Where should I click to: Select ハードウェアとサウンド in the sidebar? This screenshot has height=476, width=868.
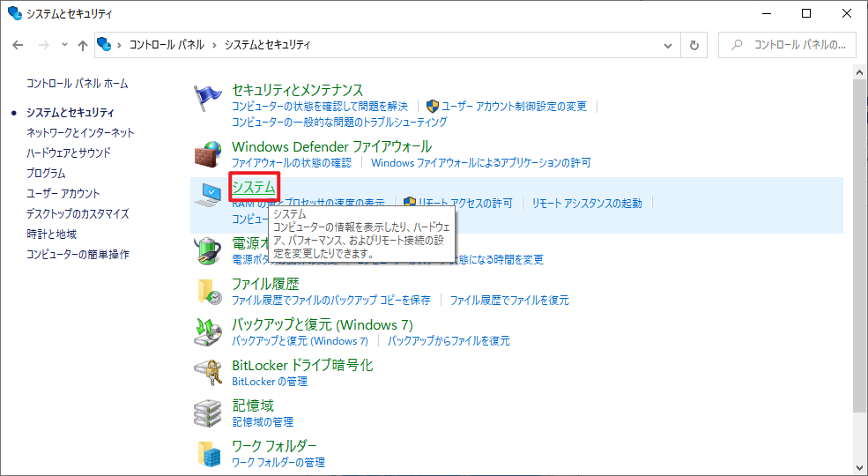coord(69,152)
